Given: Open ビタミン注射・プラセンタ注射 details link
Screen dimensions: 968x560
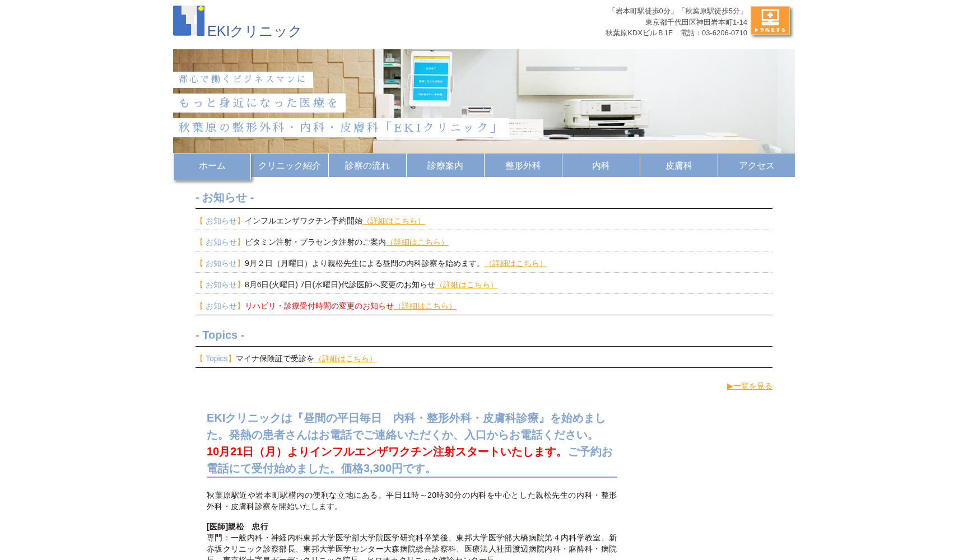Looking at the screenshot, I should click(417, 242).
